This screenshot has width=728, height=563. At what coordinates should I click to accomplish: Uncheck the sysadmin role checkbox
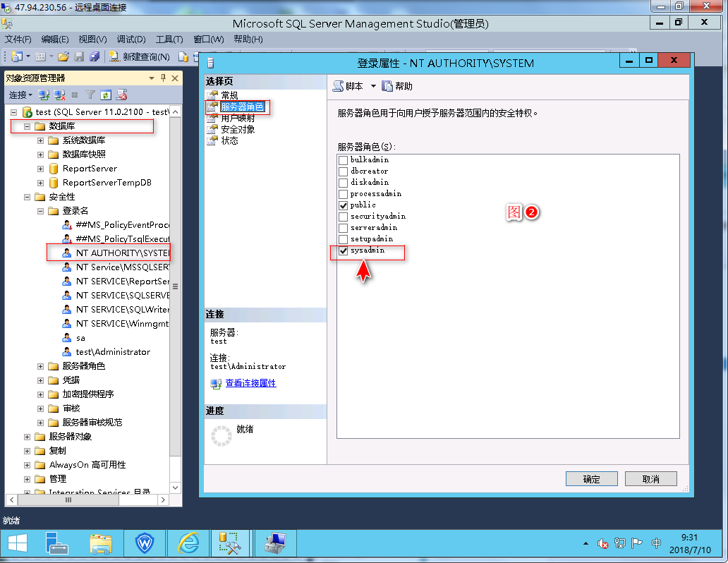pyautogui.click(x=343, y=250)
